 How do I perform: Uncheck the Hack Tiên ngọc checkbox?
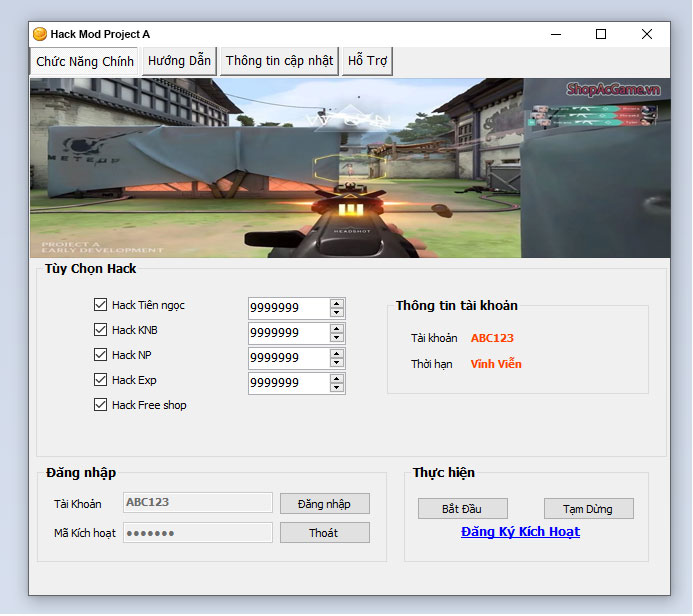(x=100, y=304)
